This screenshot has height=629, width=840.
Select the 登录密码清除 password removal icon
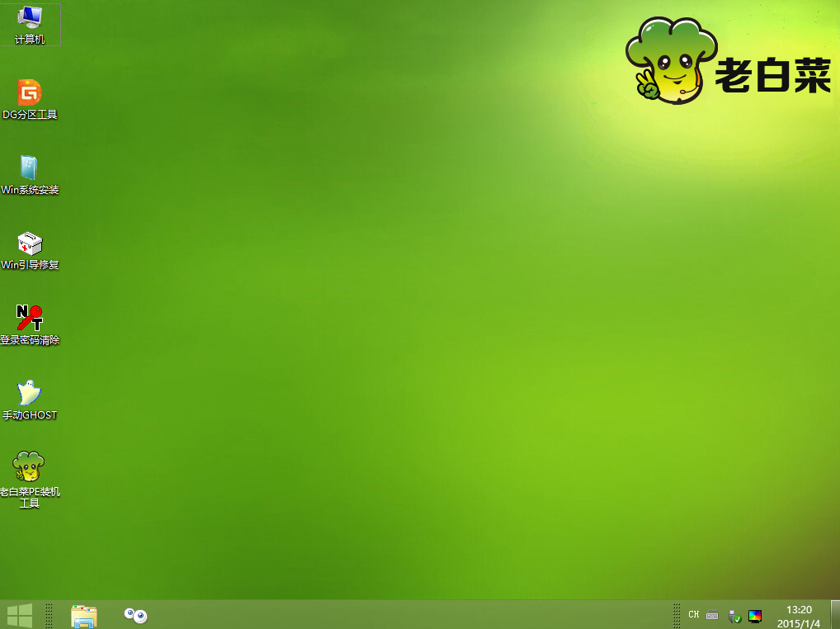[x=30, y=325]
